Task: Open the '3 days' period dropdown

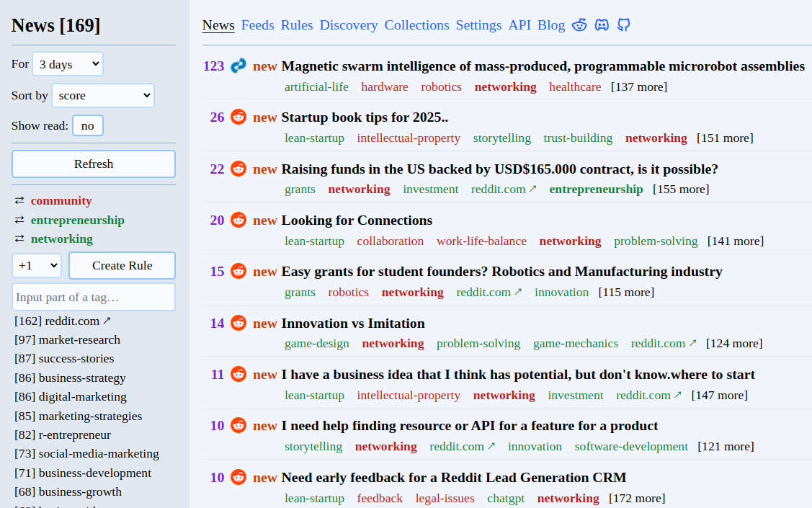Action: (68, 64)
